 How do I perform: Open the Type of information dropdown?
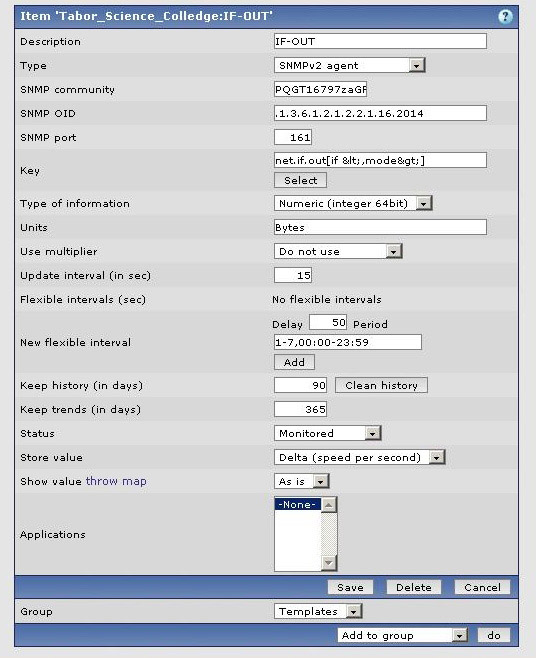pyautogui.click(x=353, y=204)
